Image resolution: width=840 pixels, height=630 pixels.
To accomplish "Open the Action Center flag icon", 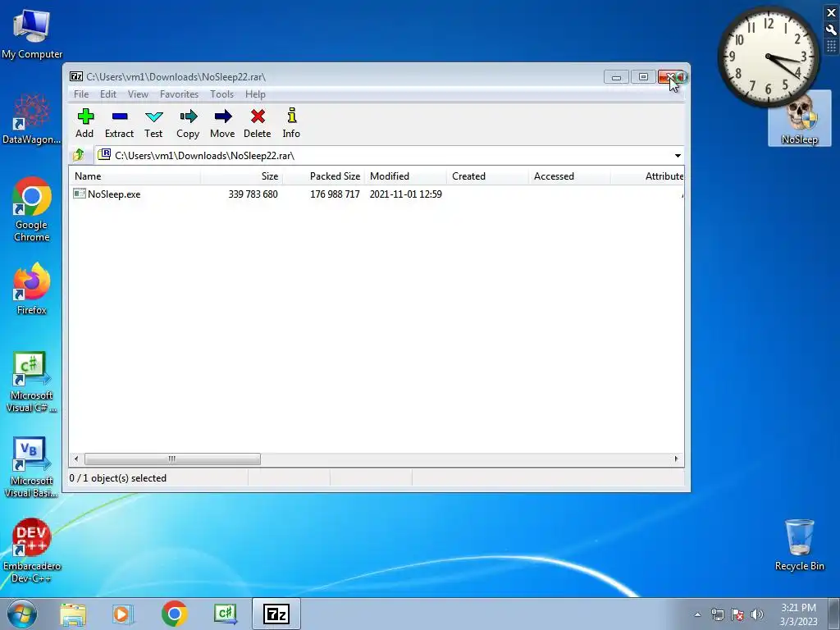I will click(x=737, y=614).
